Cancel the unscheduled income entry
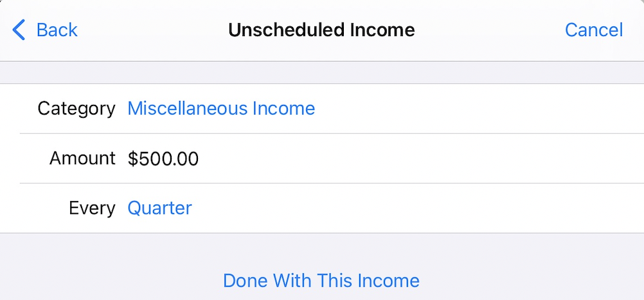This screenshot has width=644, height=300. tap(593, 30)
